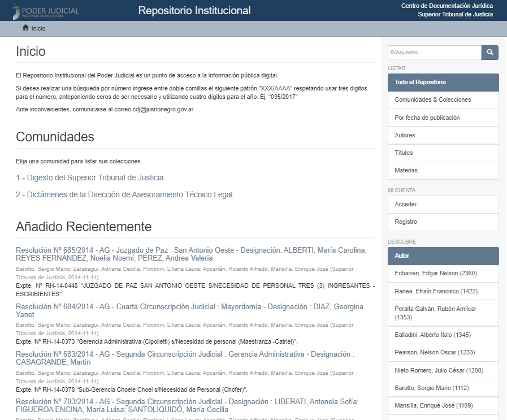The height and width of the screenshot is (420, 507).
Task: Open Resolución Nº 684/2014 Mayordomía entry
Action: click(x=189, y=310)
